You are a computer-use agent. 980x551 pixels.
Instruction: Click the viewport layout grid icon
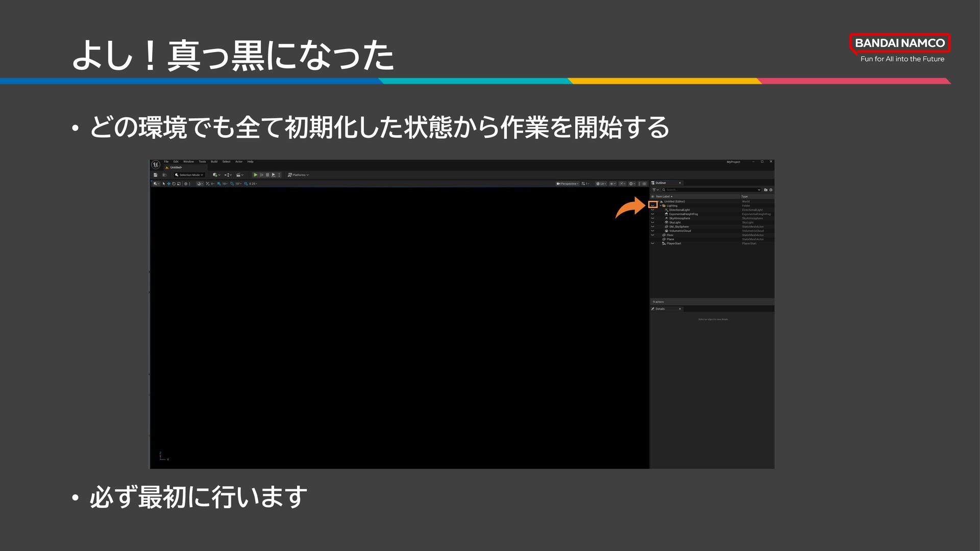[644, 184]
